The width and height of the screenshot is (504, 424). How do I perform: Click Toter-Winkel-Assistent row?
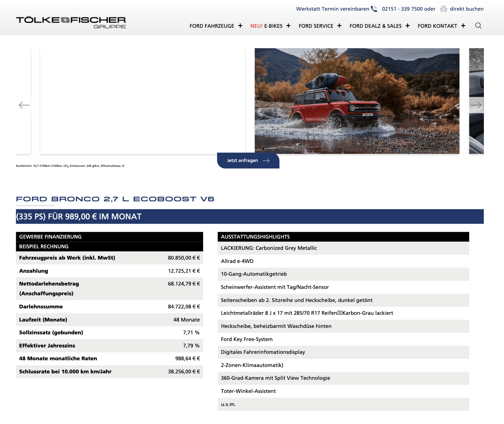pyautogui.click(x=343, y=391)
